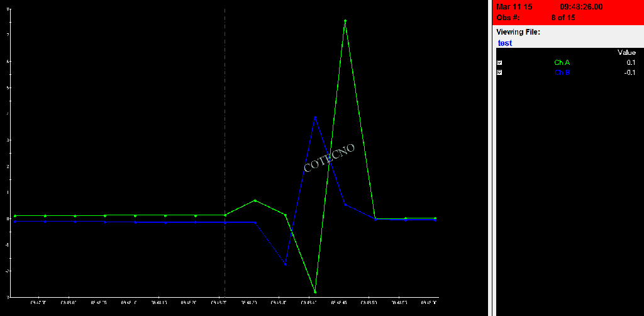Viewport: 644px width, 316px height.
Task: Click the Viewing File label
Action: tap(518, 32)
